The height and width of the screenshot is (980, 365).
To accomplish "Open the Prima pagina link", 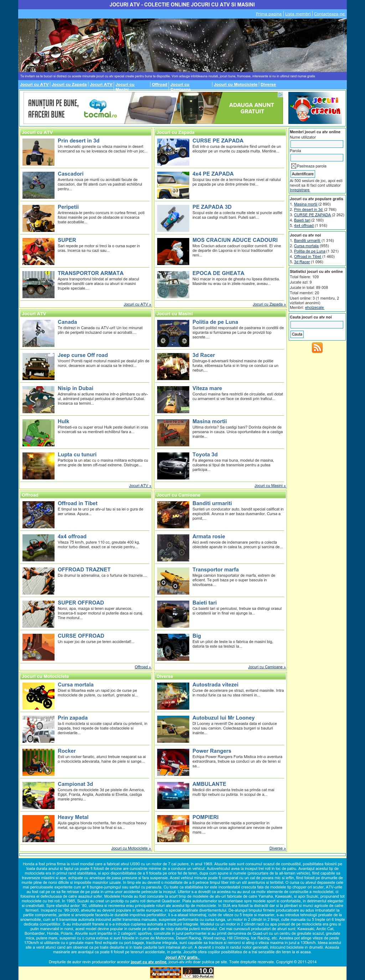I will pos(269,14).
